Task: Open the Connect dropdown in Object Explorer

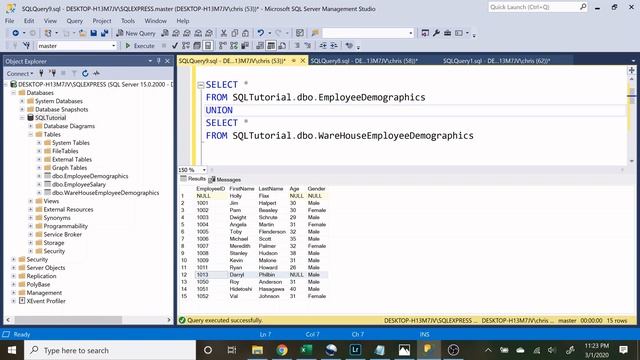Action: point(20,73)
